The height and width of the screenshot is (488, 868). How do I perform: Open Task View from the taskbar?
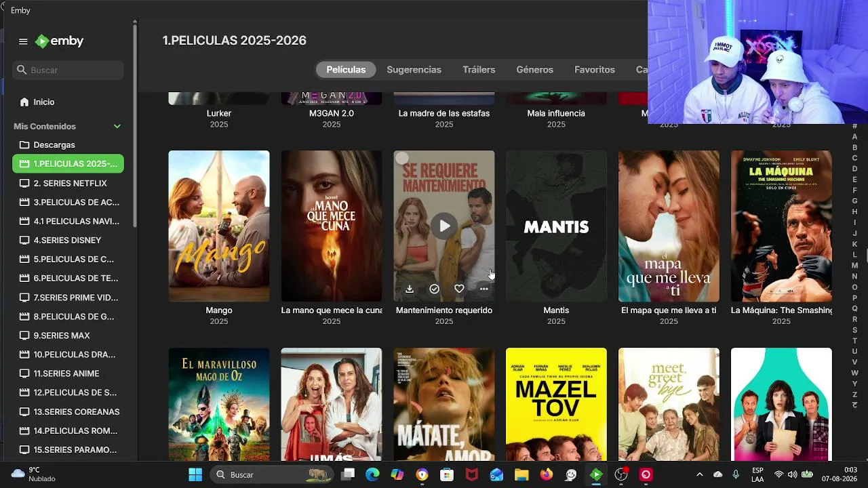[348, 474]
